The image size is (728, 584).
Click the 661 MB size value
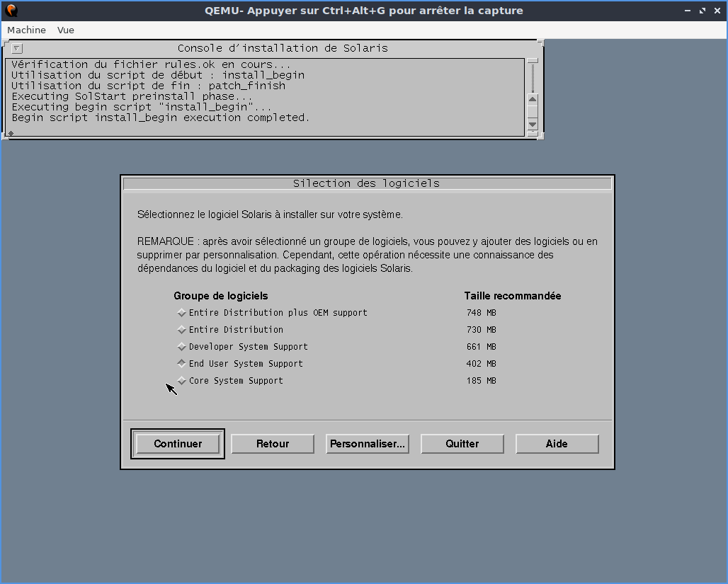pos(482,347)
